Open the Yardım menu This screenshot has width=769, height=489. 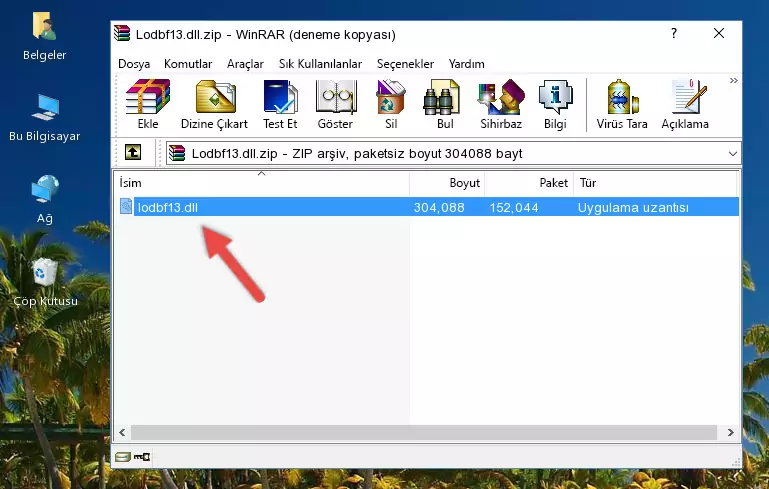(x=466, y=64)
